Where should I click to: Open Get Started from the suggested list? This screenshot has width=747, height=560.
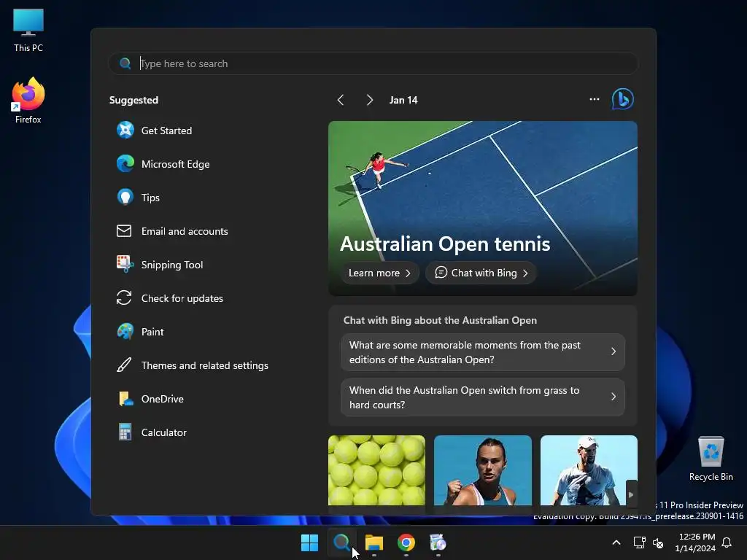[155, 131]
